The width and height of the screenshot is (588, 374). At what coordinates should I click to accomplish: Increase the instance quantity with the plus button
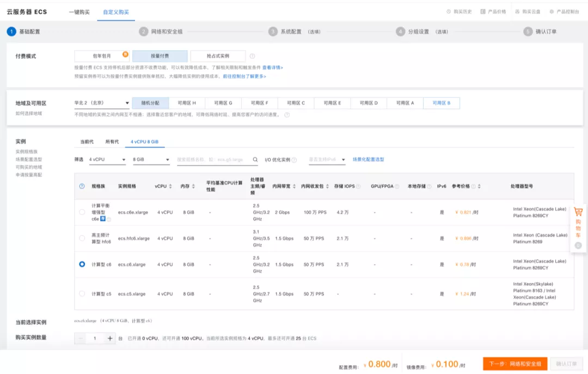(x=110, y=339)
